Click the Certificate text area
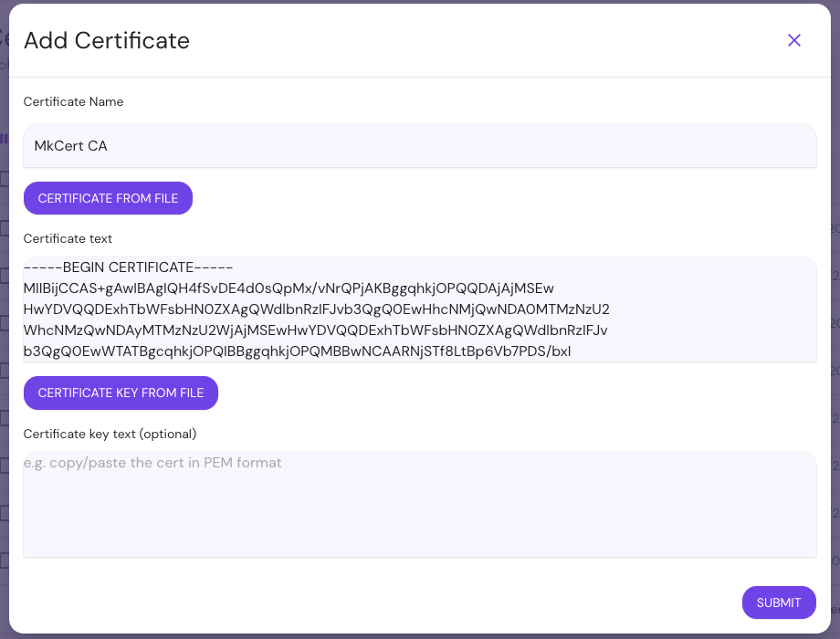This screenshot has height=639, width=840. coord(420,310)
